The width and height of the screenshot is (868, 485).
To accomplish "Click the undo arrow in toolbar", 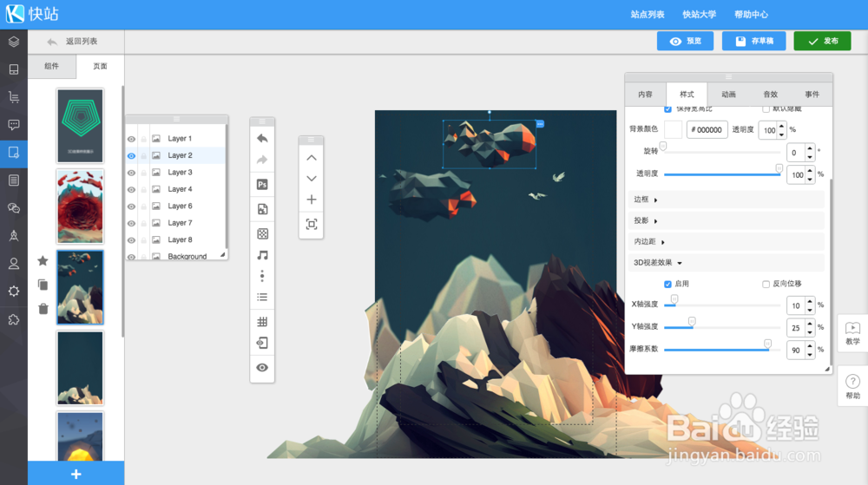I will (262, 138).
